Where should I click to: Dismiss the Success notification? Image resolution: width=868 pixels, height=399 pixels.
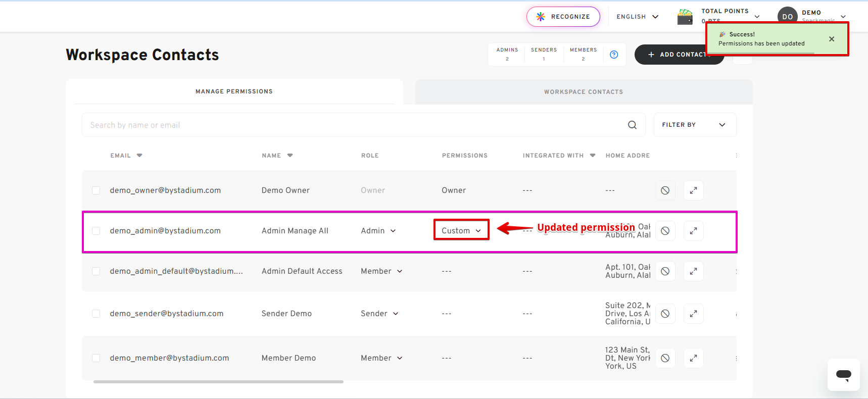pos(831,39)
